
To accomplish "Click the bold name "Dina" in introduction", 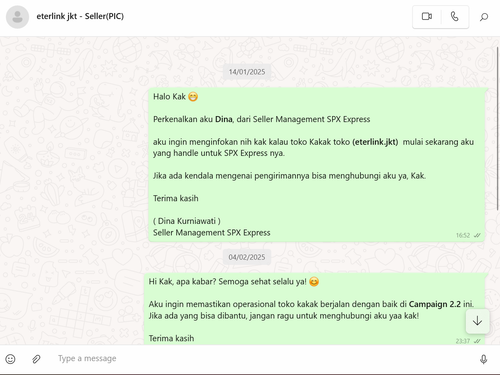I will 224,119.
